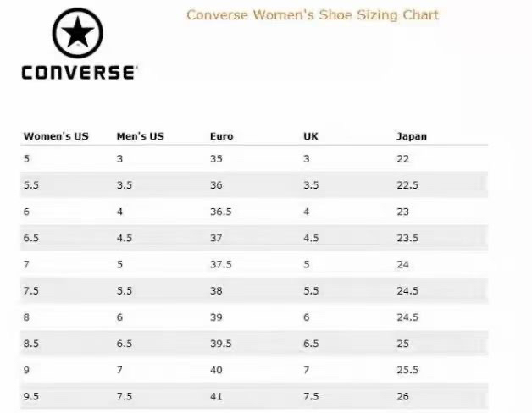Select the Converse Women's Shoe Sizing Chart title
Screen dimensions: 532x413
(313, 15)
